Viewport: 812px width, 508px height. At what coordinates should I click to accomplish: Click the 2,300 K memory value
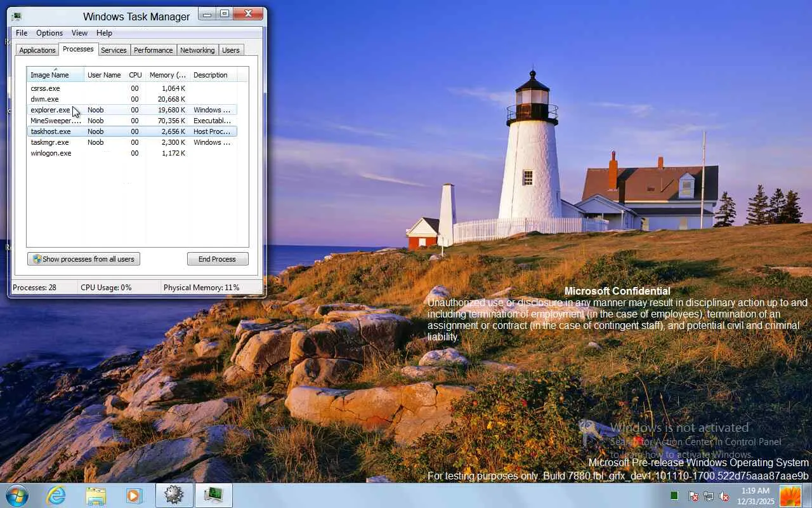pos(173,142)
